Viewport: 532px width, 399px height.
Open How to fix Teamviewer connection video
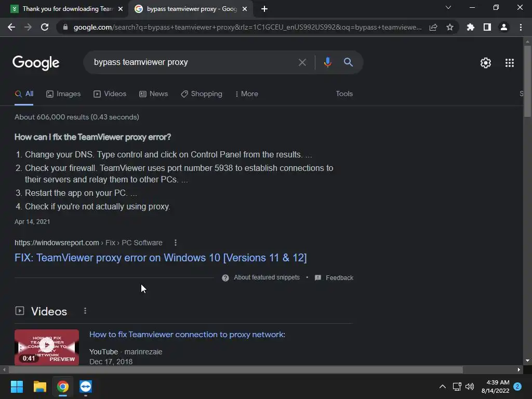click(187, 335)
